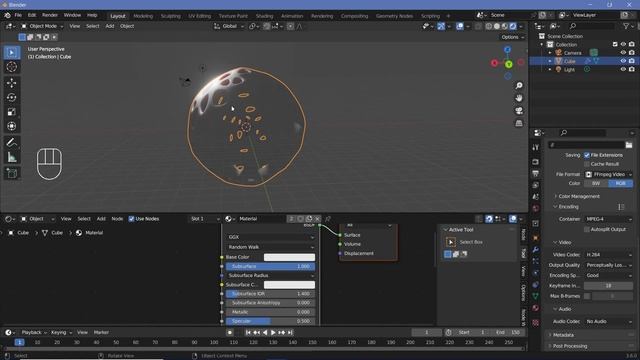640x360 pixels.
Task: Play the animation in reverse
Action: point(265,333)
